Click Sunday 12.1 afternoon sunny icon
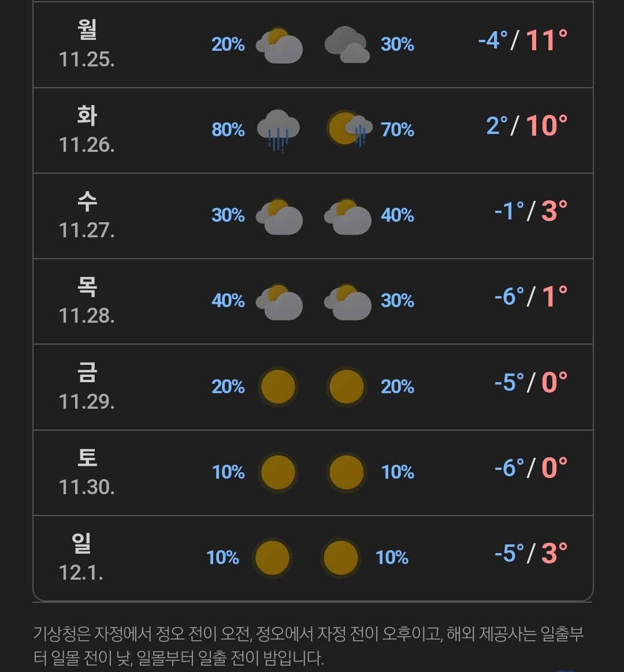The height and width of the screenshot is (672, 624). pos(341,558)
